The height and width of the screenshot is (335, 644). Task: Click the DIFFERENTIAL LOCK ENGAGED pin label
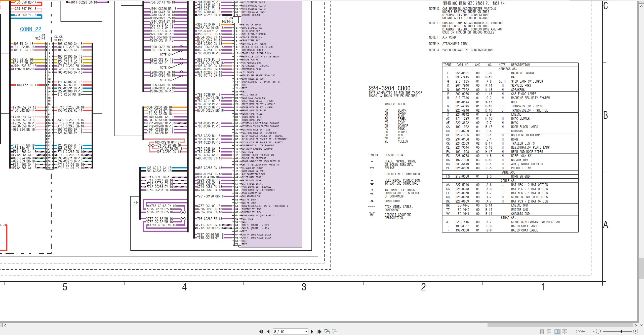[x=258, y=145]
